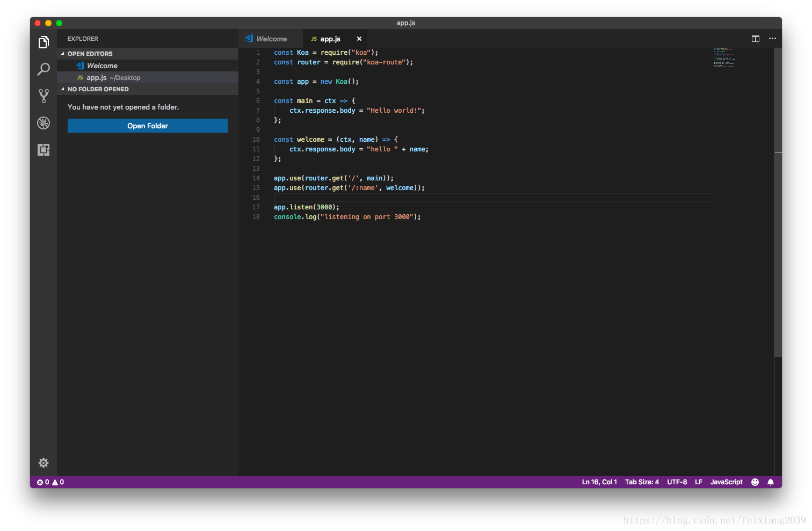
Task: Open JavaScript language mode selector
Action: [x=726, y=482]
